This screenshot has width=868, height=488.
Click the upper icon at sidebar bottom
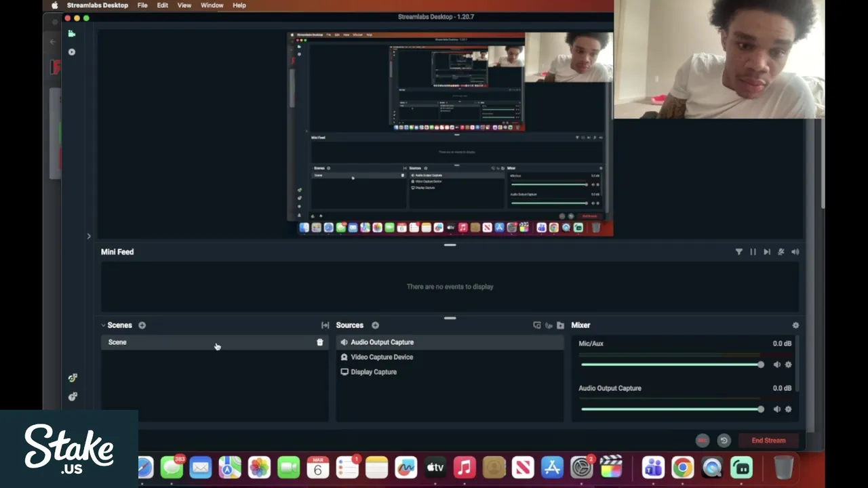pos(73,378)
